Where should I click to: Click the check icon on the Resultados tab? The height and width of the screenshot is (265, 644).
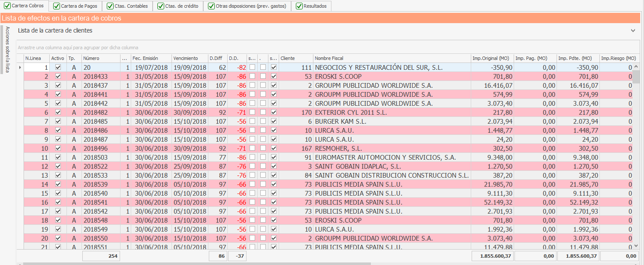[x=299, y=6]
